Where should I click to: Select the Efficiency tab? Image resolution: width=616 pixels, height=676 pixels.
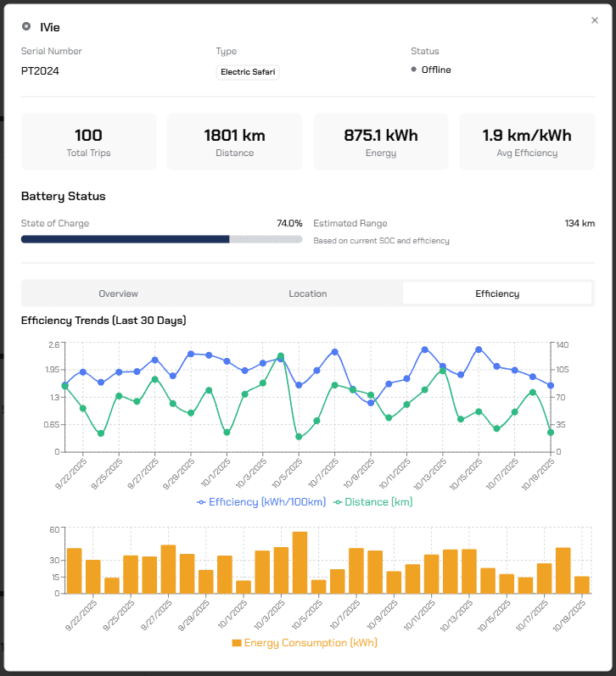click(497, 293)
